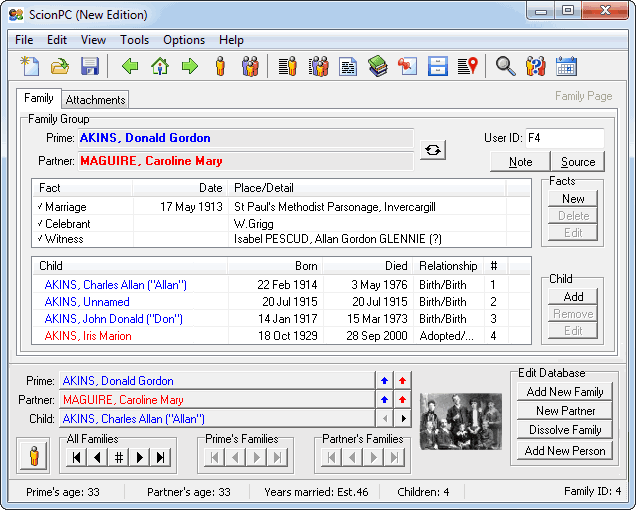Click the Add New Family button
The image size is (636, 510).
coord(565,392)
